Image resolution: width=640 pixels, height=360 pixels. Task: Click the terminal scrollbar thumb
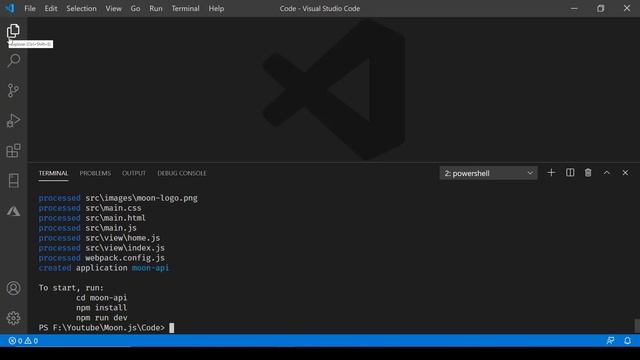pos(636,326)
